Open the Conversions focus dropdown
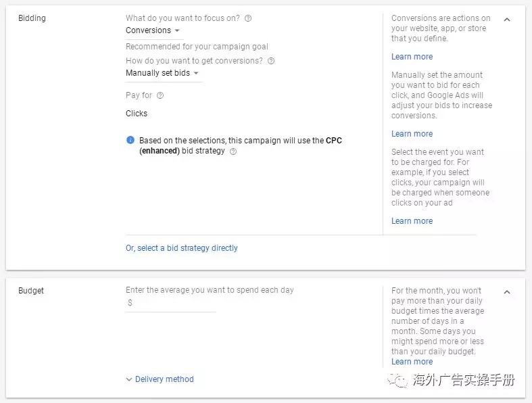The height and width of the screenshot is (403, 532). coord(153,30)
